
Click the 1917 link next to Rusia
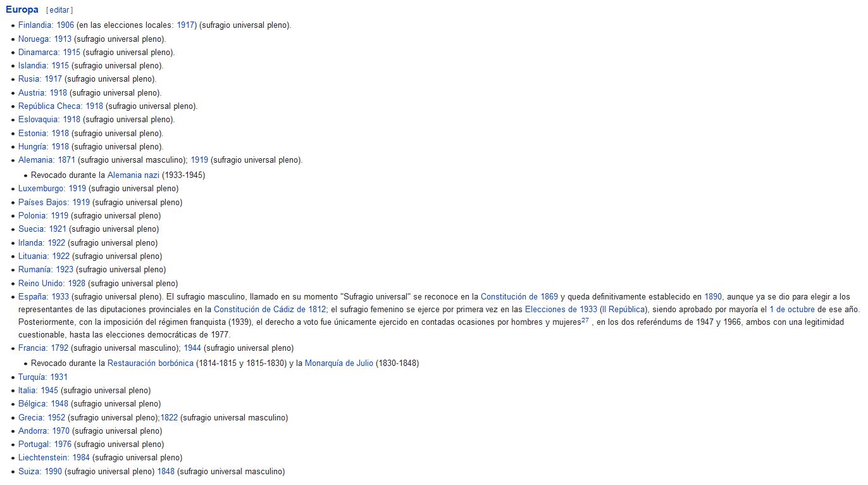click(53, 79)
